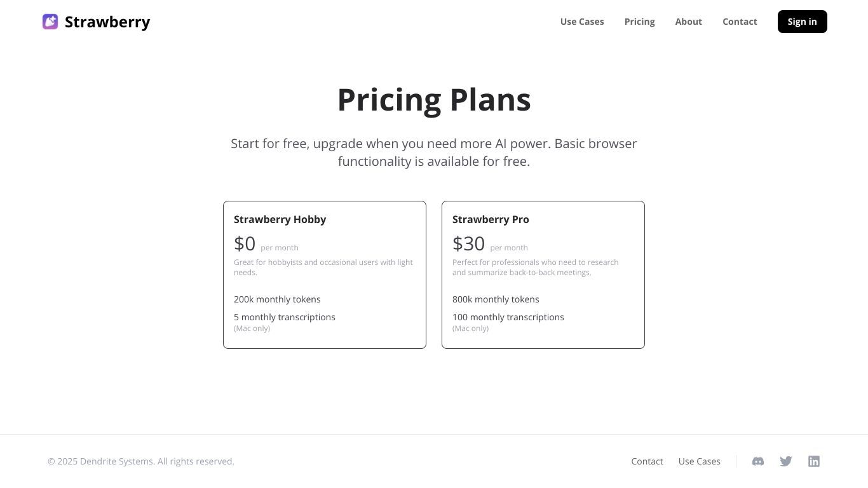
Task: Click the Strawberry logo icon
Action: pos(50,22)
